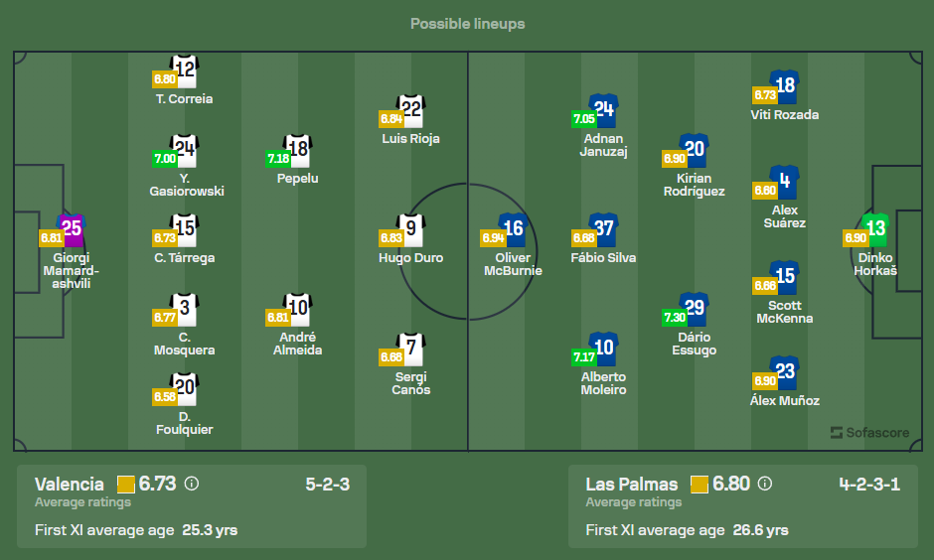Select Alberto Moleiro's player name
The height and width of the screenshot is (560, 934).
[604, 383]
